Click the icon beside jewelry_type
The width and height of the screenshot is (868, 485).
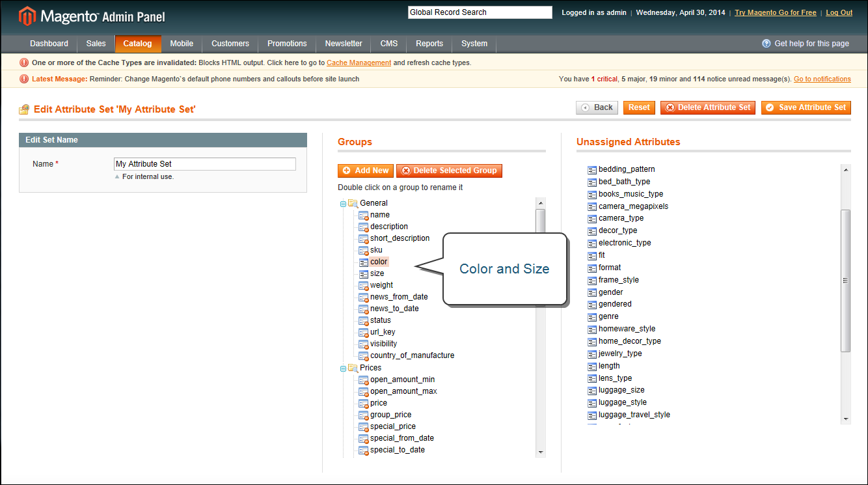tap(592, 354)
